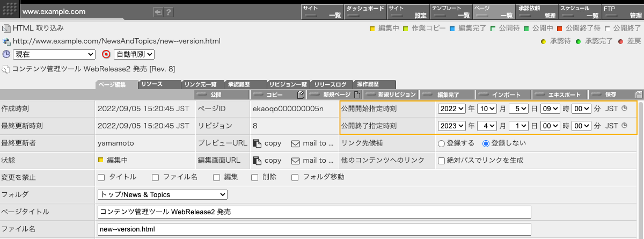This screenshot has height=239, width=644.
Task: Click the 編集完了 button in toolbar
Action: pyautogui.click(x=447, y=95)
